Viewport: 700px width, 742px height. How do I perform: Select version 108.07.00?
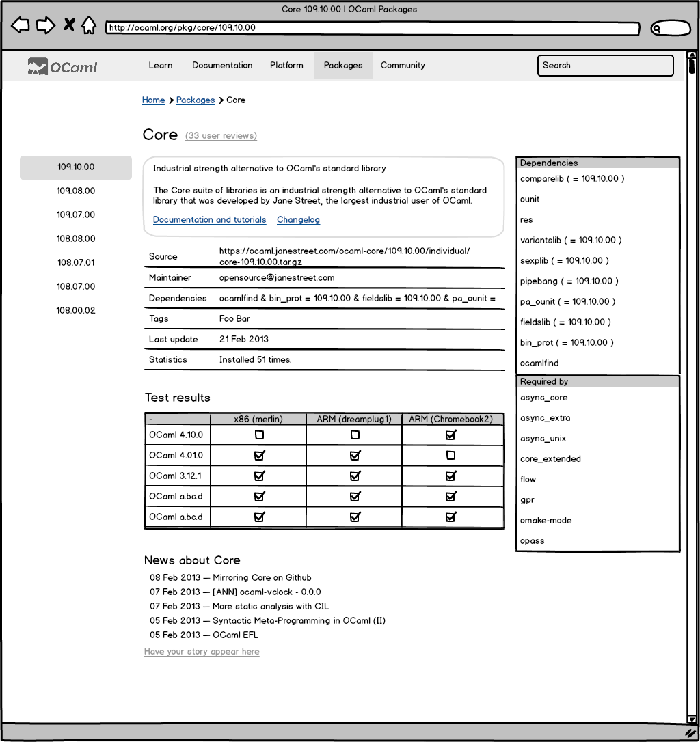click(x=76, y=286)
